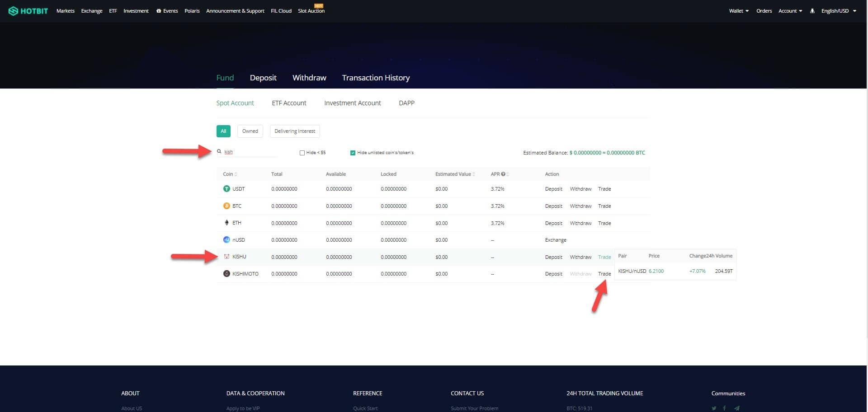Open the Investment menu
The width and height of the screenshot is (868, 412).
(x=136, y=11)
